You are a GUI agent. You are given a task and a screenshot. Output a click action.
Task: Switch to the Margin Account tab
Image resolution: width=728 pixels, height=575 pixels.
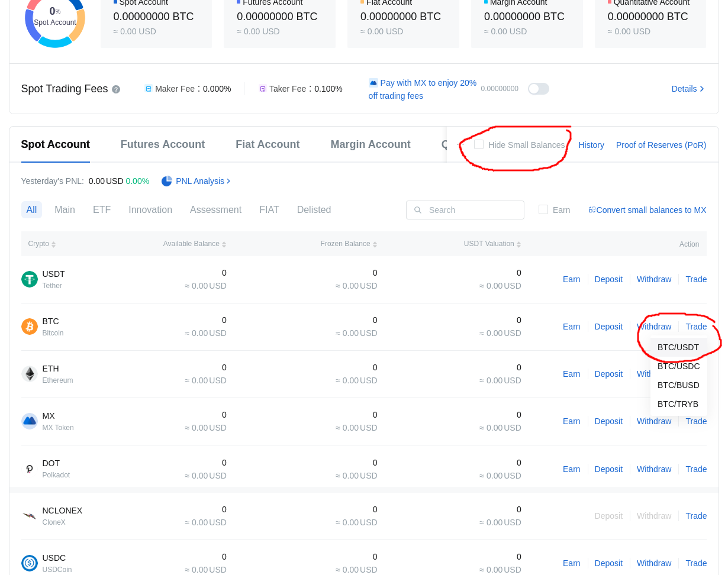(371, 144)
